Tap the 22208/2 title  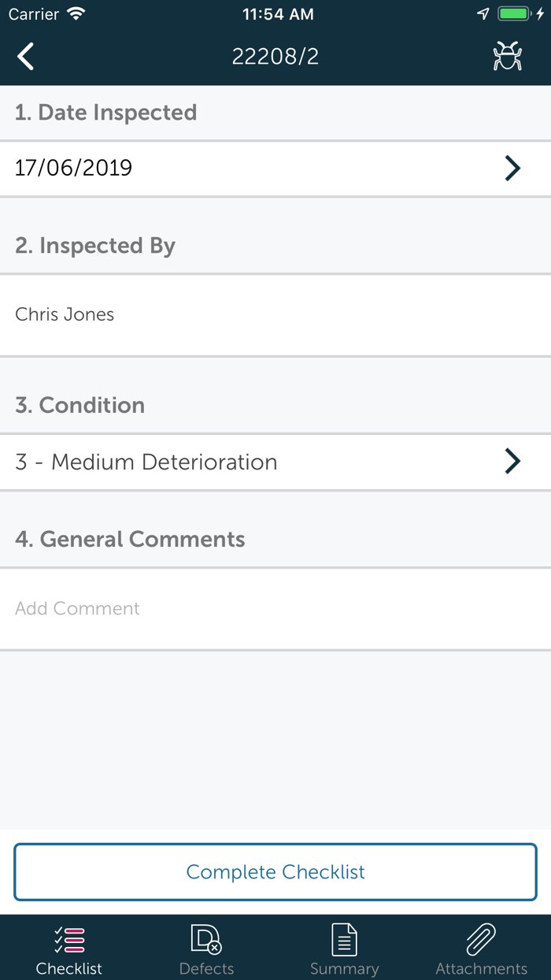pyautogui.click(x=275, y=57)
